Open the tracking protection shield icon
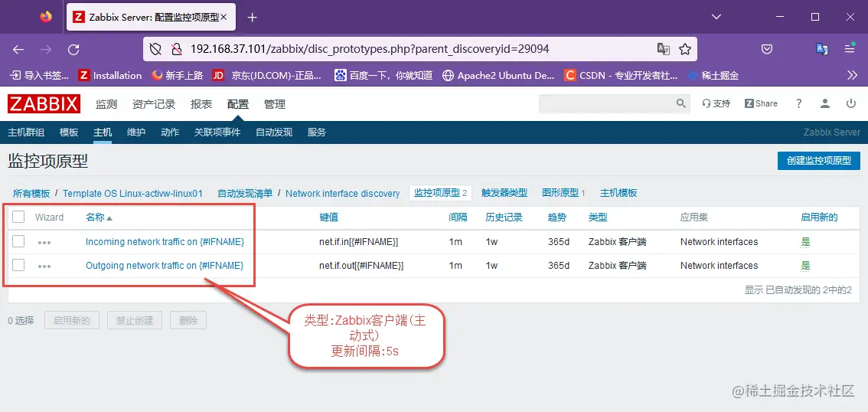 click(x=155, y=49)
